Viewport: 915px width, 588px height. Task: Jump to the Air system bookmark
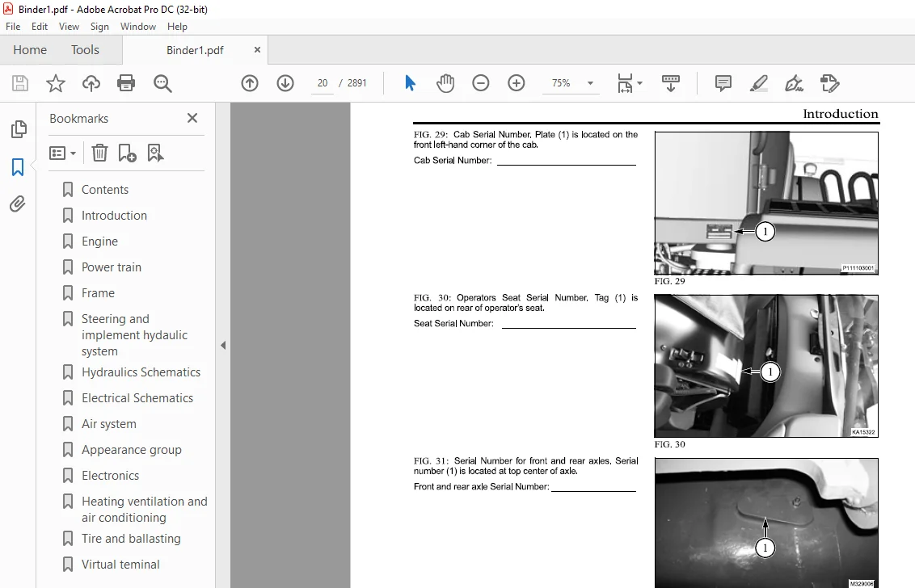[109, 424]
